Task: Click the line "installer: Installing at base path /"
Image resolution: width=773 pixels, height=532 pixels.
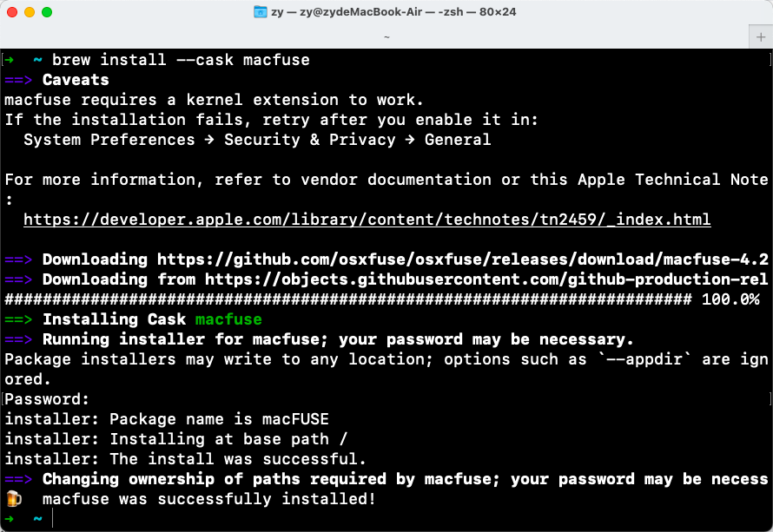Action: (x=176, y=439)
